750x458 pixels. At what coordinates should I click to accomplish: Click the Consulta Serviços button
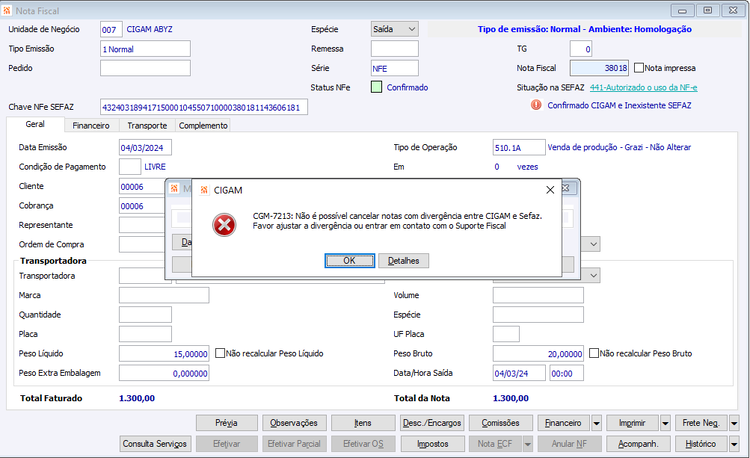(155, 444)
